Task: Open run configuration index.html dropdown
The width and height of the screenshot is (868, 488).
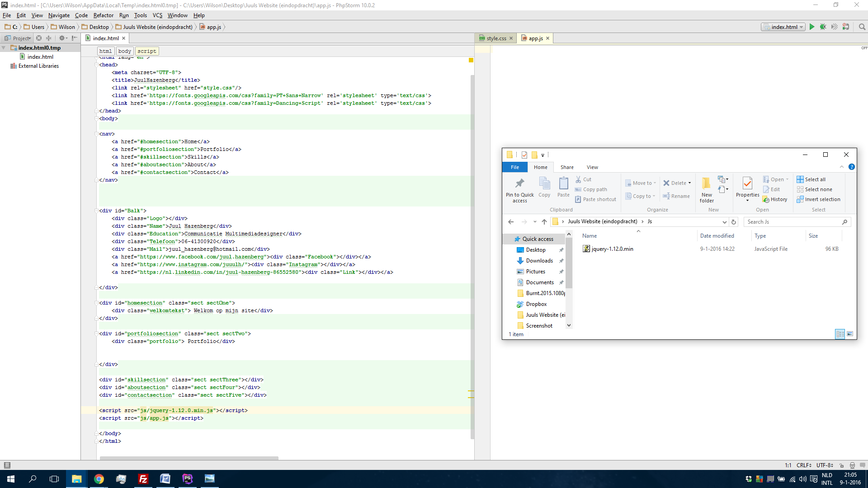Action: coord(783,27)
